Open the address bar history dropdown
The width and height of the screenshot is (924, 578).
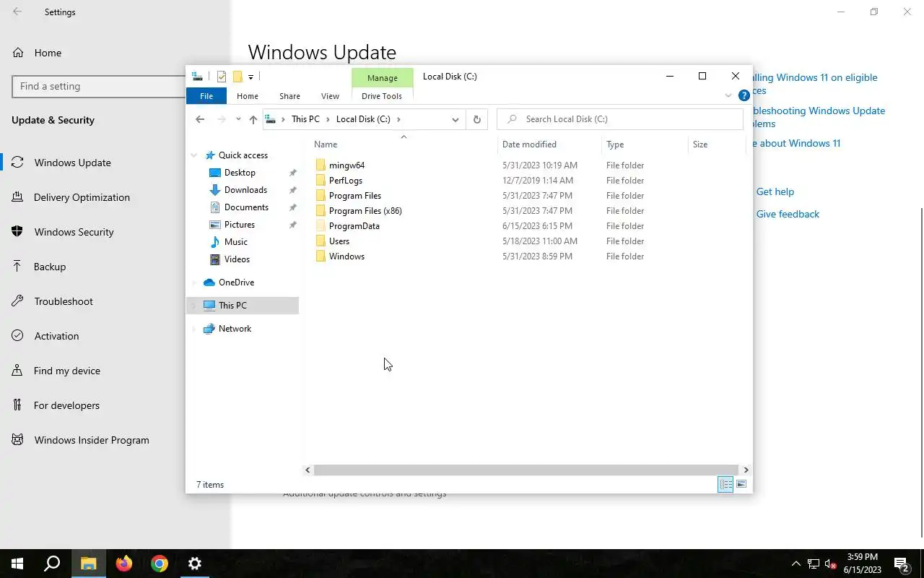[455, 119]
